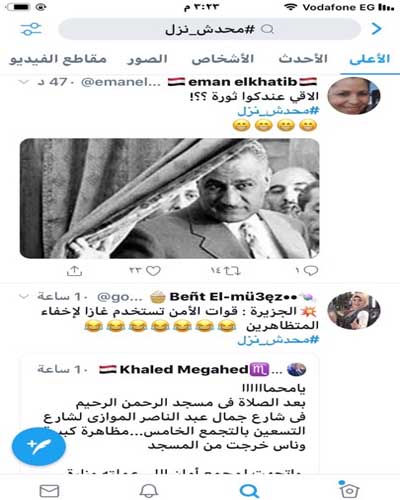
Task: Compose a new tweet with floating button
Action: [x=39, y=447]
